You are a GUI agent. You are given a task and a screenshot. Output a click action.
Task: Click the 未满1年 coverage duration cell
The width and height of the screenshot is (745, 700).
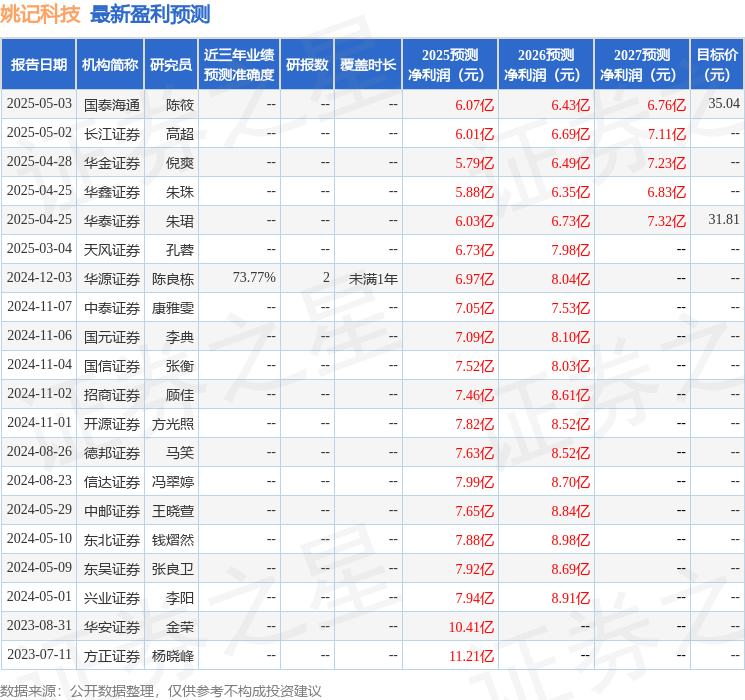click(373, 278)
